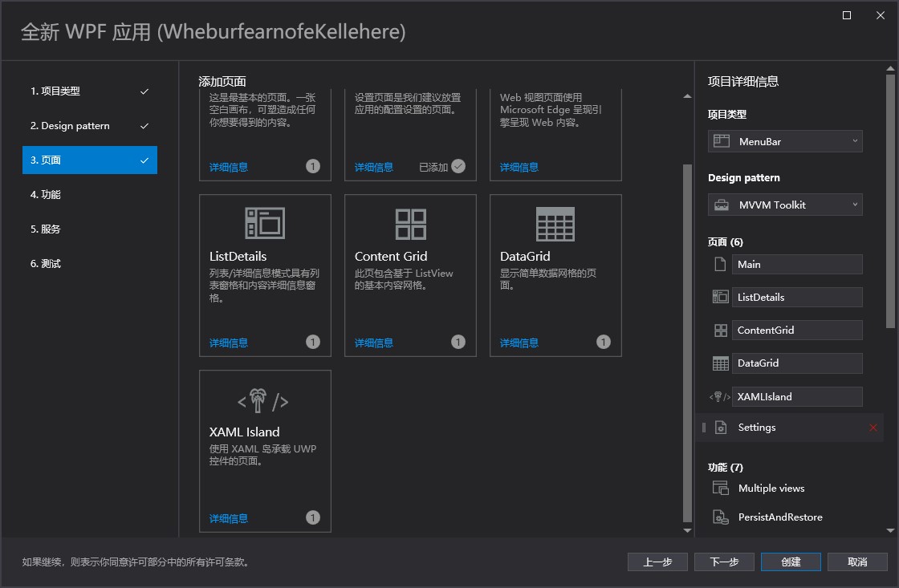Click the MVVM Toolkit pattern icon
This screenshot has height=588, width=899.
[722, 205]
